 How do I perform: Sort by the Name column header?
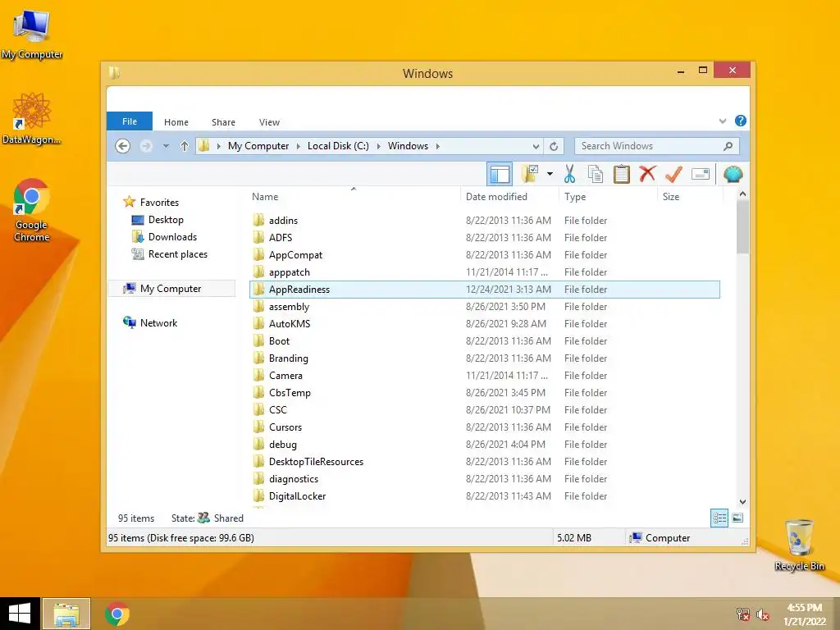[265, 197]
